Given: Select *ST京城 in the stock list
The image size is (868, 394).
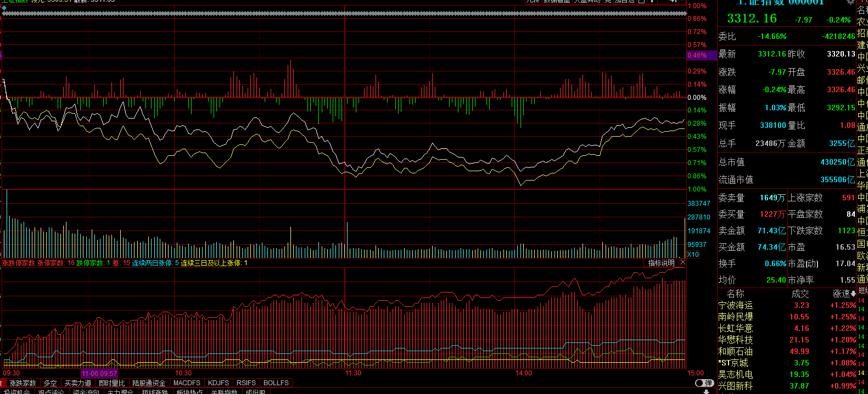Looking at the screenshot, I should pyautogui.click(x=733, y=363).
